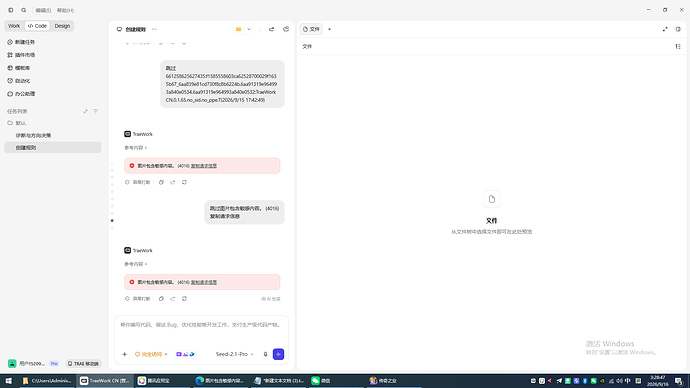
Task: Click the purple tools icon group in input box
Action: pyautogui.click(x=185, y=354)
